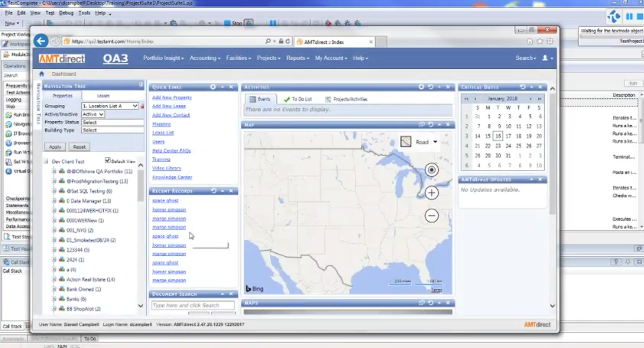This screenshot has width=644, height=348.
Task: Collapse the Dev Client Test root node
Action: (46, 162)
